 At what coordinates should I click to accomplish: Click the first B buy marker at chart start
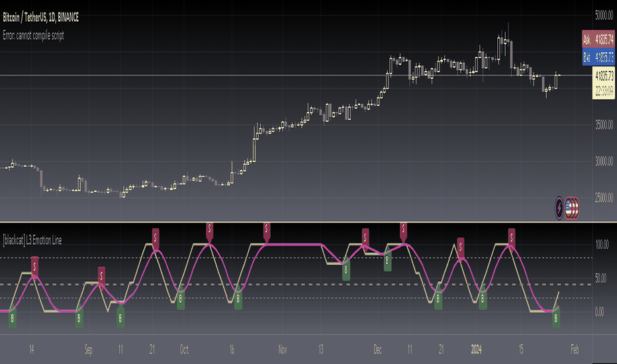point(13,318)
